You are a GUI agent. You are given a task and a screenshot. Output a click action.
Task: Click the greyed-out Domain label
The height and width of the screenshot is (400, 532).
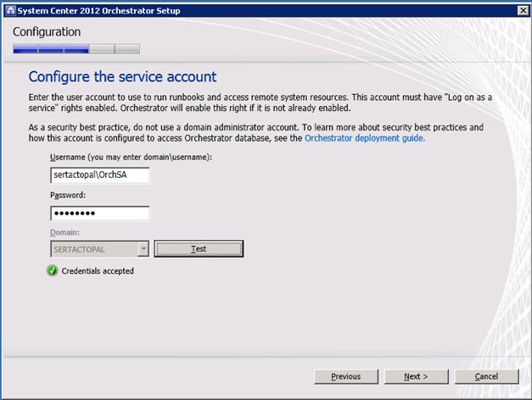65,232
